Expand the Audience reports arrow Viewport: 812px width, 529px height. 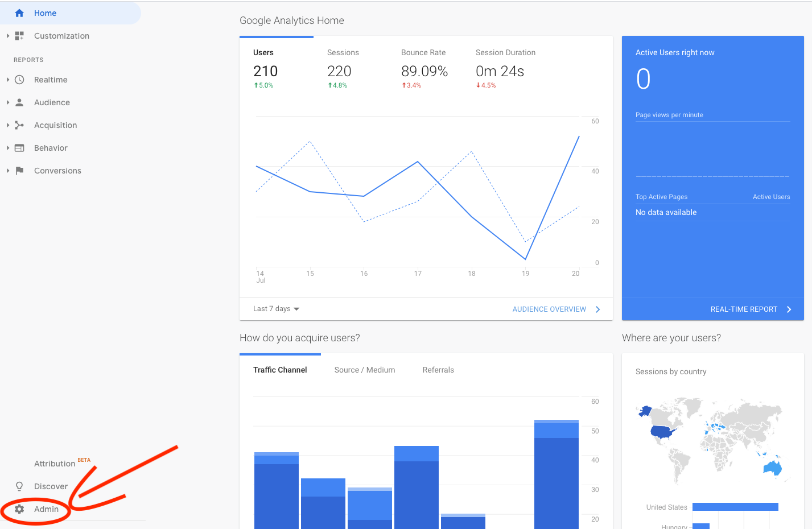click(x=8, y=102)
